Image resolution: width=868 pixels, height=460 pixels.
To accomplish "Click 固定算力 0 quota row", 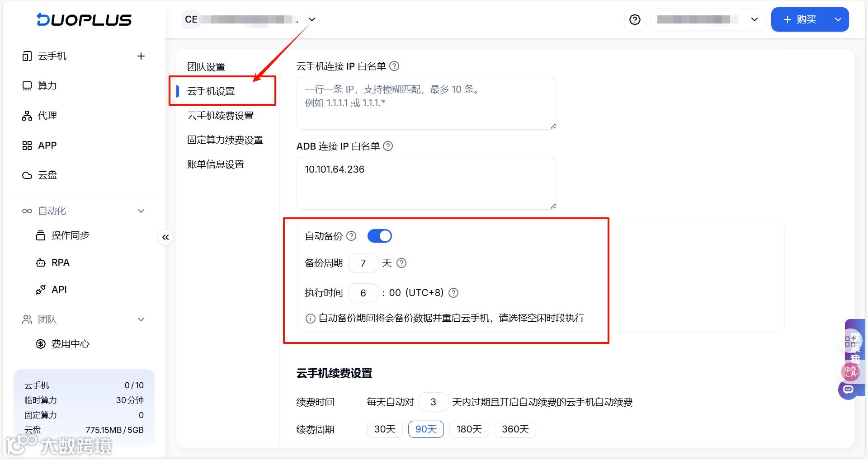I will pyautogui.click(x=84, y=415).
